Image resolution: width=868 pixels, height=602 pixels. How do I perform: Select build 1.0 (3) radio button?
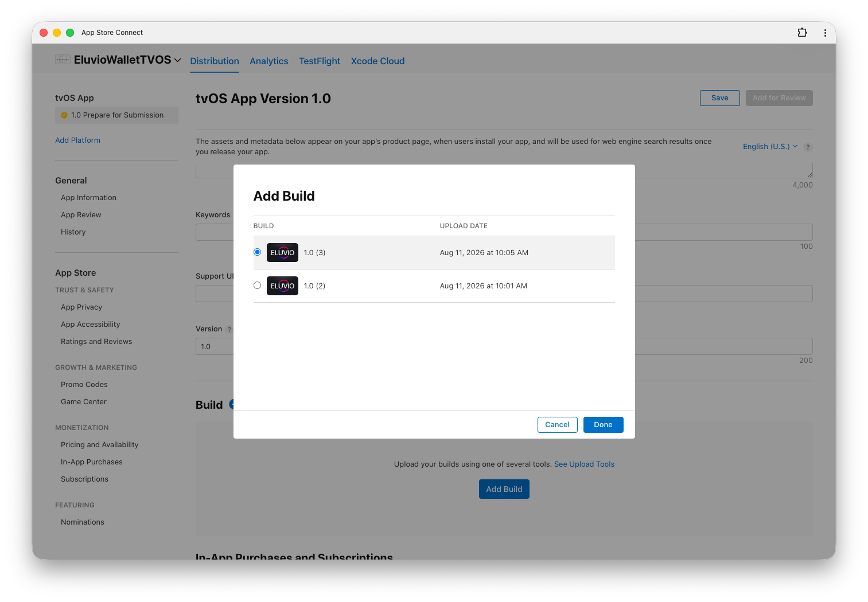pyautogui.click(x=257, y=252)
